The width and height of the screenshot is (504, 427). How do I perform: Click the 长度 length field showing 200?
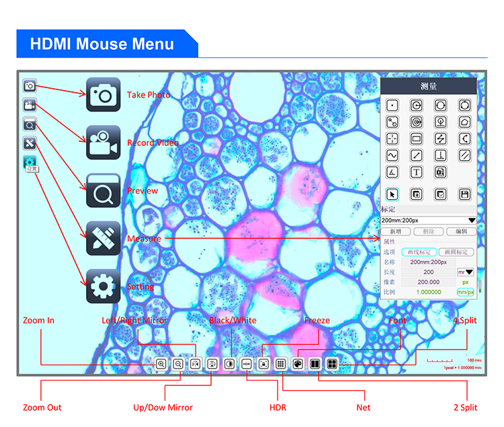tap(429, 272)
